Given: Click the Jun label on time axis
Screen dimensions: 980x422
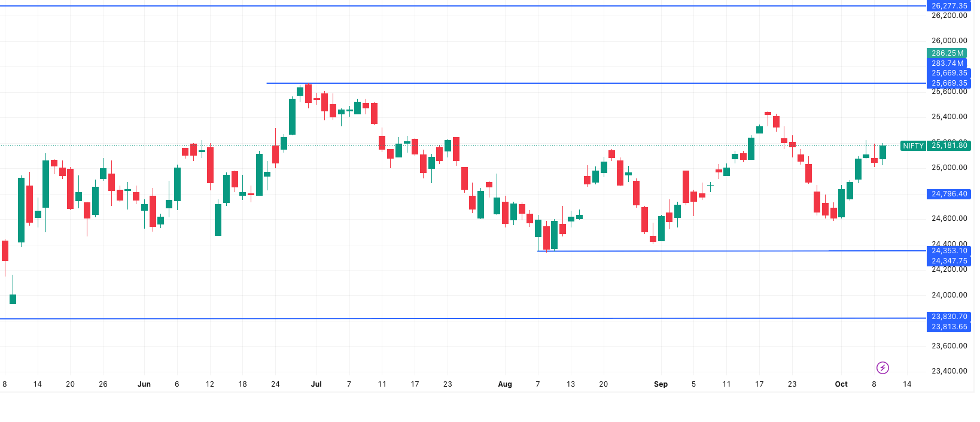Looking at the screenshot, I should [144, 384].
